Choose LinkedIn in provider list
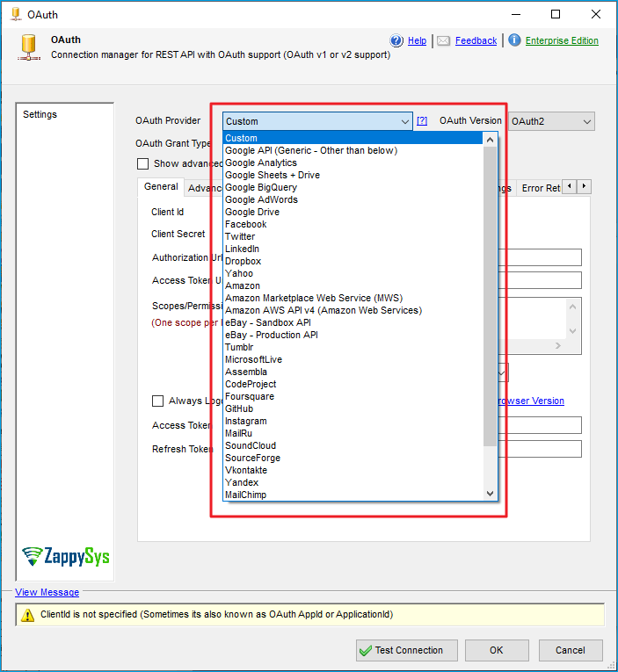The height and width of the screenshot is (672, 618). click(x=353, y=249)
